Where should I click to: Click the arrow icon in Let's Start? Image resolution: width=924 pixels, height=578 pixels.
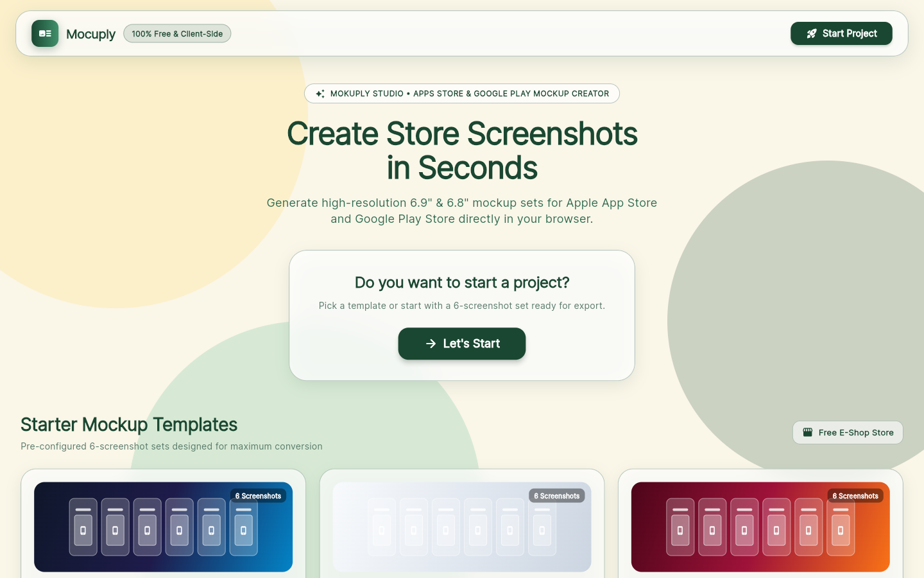[431, 344]
